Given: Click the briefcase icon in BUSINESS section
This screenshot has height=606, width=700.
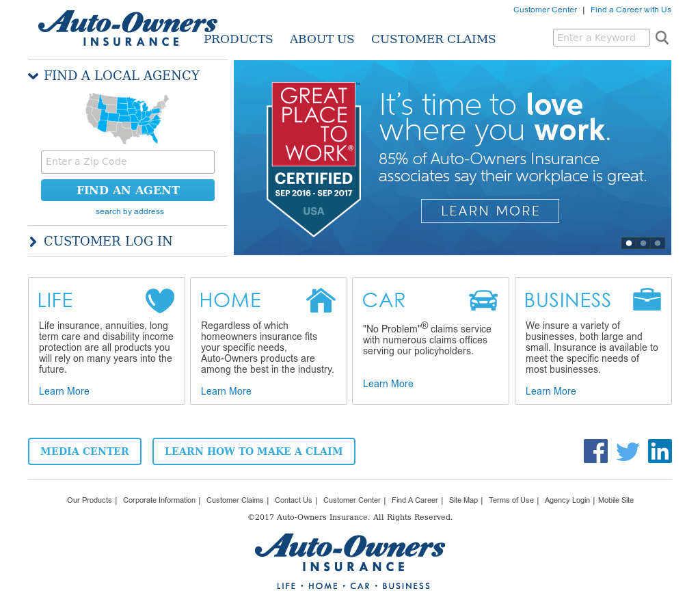Looking at the screenshot, I should tap(647, 300).
